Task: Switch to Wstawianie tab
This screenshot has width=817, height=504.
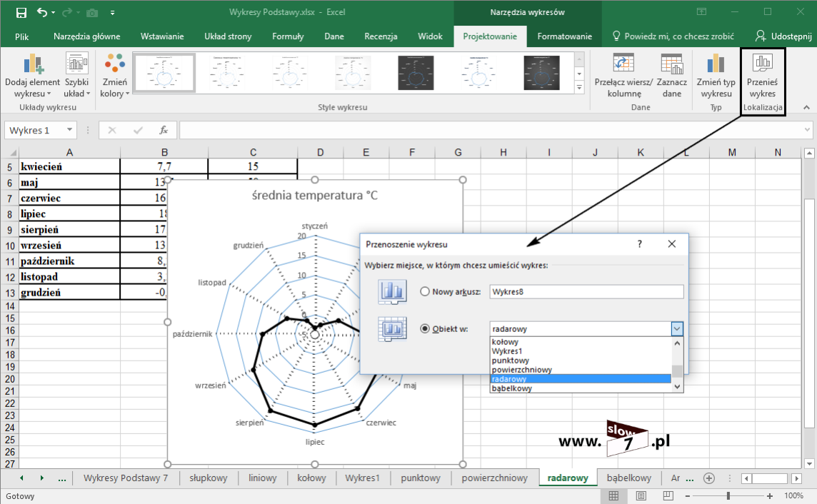Action: pos(162,36)
